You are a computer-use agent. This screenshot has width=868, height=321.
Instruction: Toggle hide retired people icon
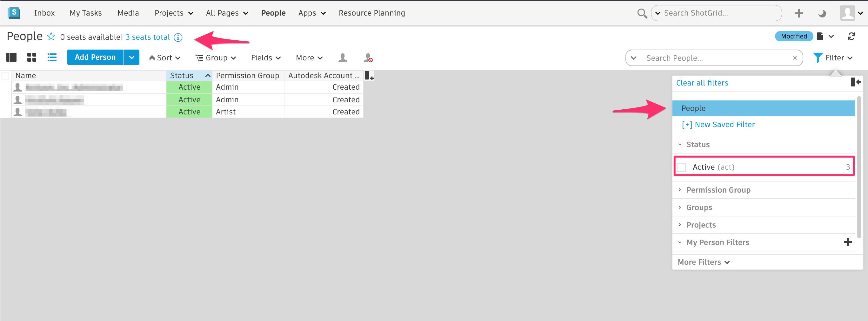pos(368,57)
